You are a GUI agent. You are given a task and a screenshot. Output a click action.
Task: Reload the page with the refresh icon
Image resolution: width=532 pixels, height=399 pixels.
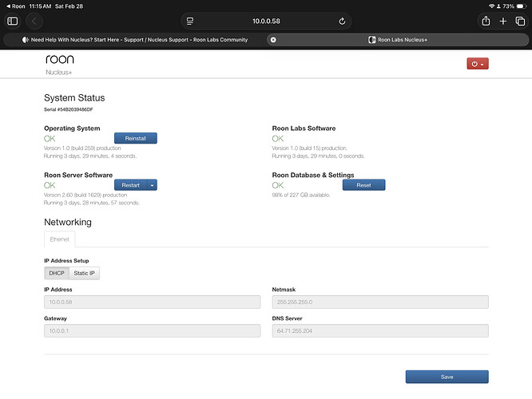pyautogui.click(x=342, y=22)
